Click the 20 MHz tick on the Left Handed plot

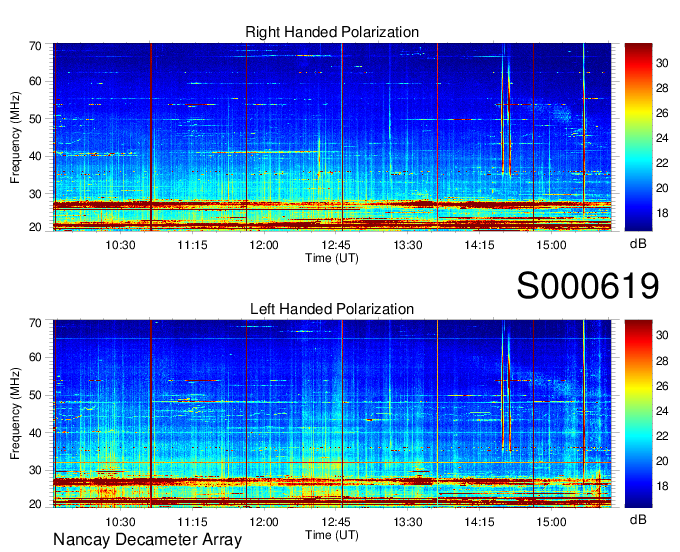tap(35, 504)
